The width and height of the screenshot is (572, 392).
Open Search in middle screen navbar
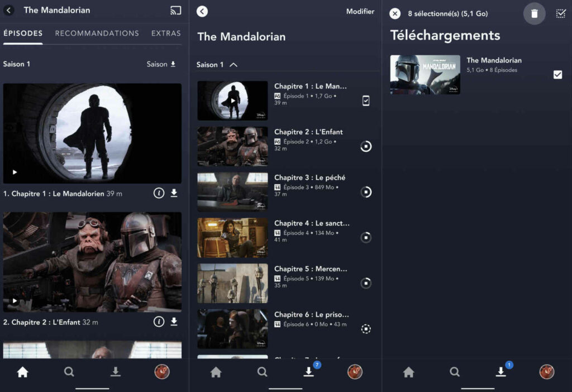click(x=262, y=372)
